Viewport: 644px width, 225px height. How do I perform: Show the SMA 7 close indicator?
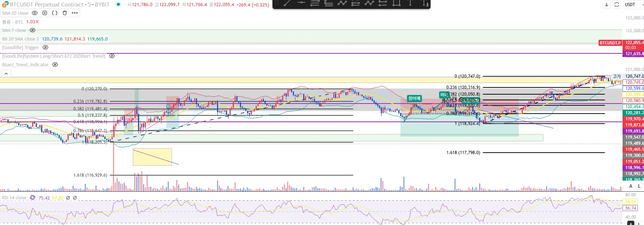(x=33, y=30)
